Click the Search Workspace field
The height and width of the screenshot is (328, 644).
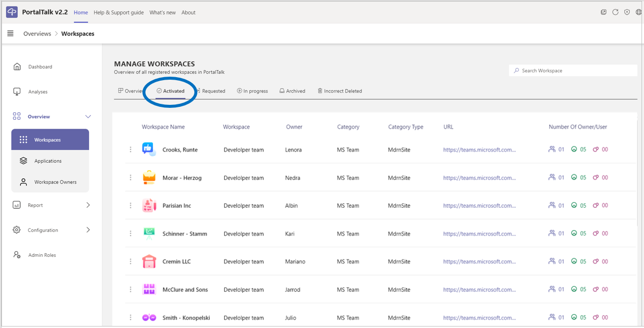point(574,71)
